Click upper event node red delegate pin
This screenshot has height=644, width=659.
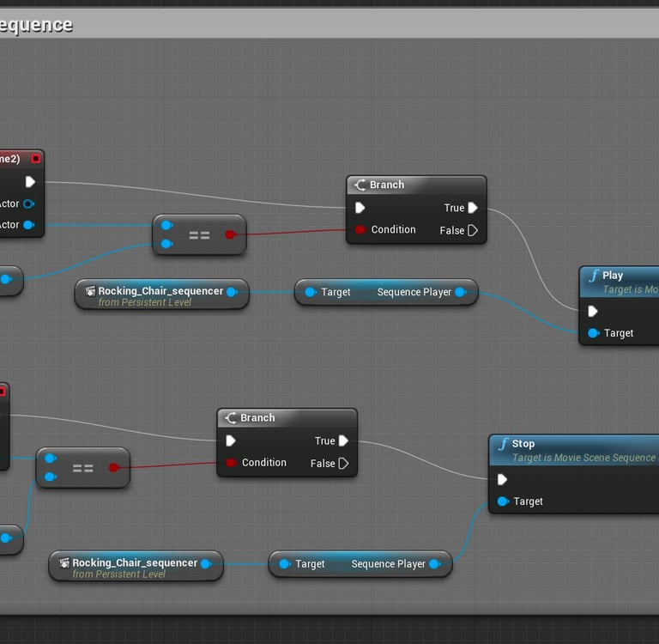point(36,159)
